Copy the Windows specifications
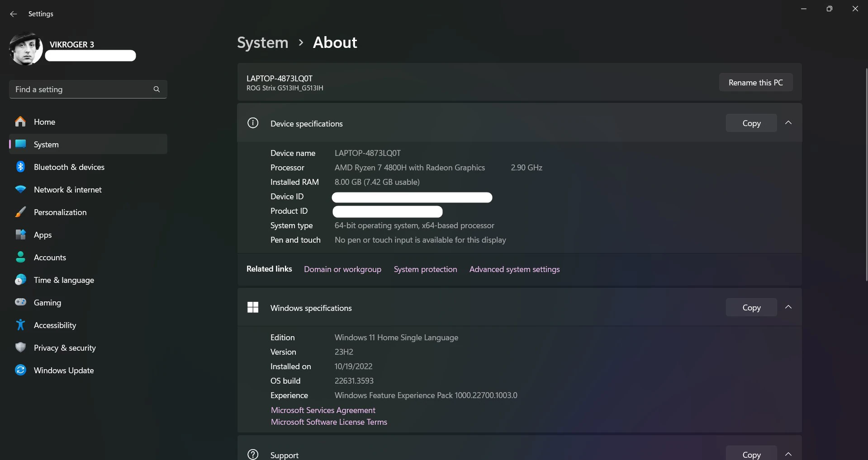This screenshot has width=868, height=460. [751, 307]
